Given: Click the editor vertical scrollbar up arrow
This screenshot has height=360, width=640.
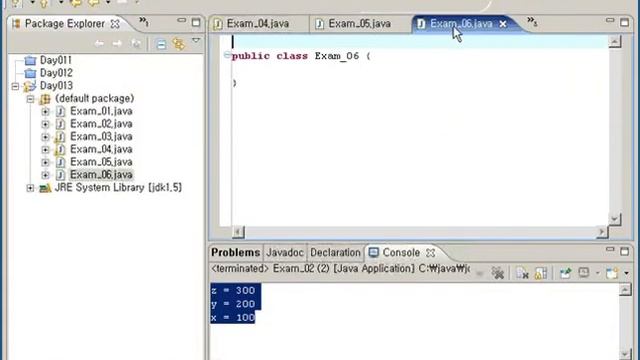Looking at the screenshot, I should point(615,41).
